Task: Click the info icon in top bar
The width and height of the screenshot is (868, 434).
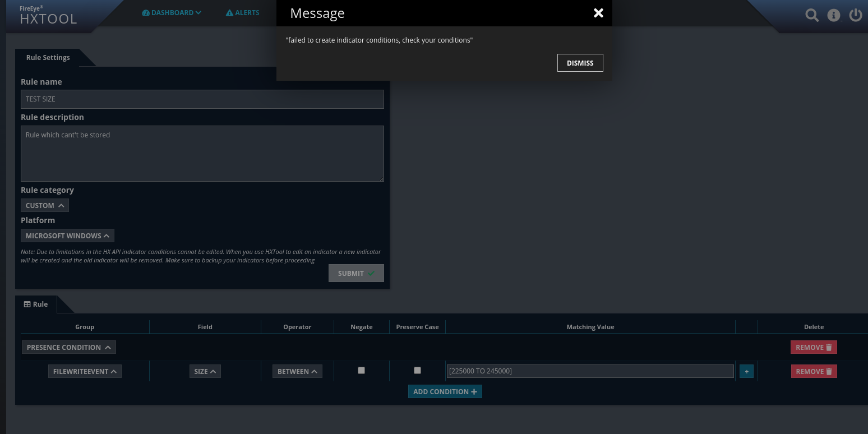Action: point(834,15)
